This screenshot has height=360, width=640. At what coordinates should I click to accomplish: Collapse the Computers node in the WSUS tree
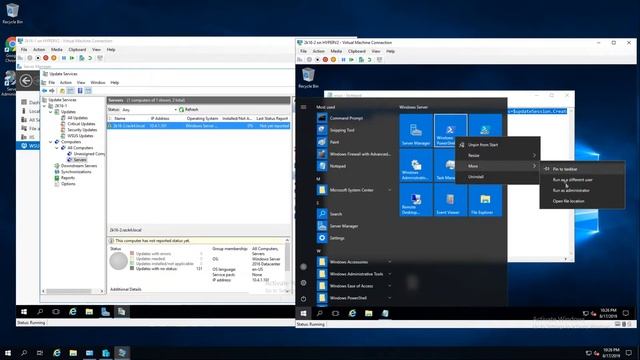tap(51, 142)
